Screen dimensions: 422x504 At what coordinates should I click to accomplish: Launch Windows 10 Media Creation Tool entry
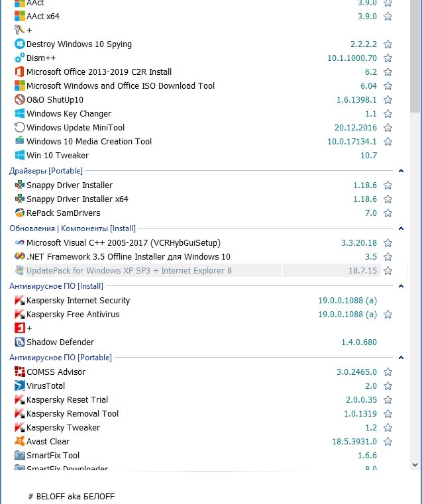[x=89, y=142]
